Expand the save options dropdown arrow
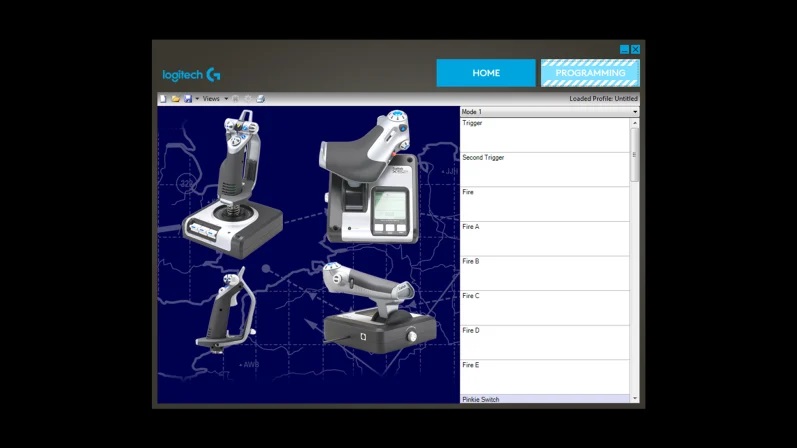This screenshot has height=448, width=797. tap(197, 99)
